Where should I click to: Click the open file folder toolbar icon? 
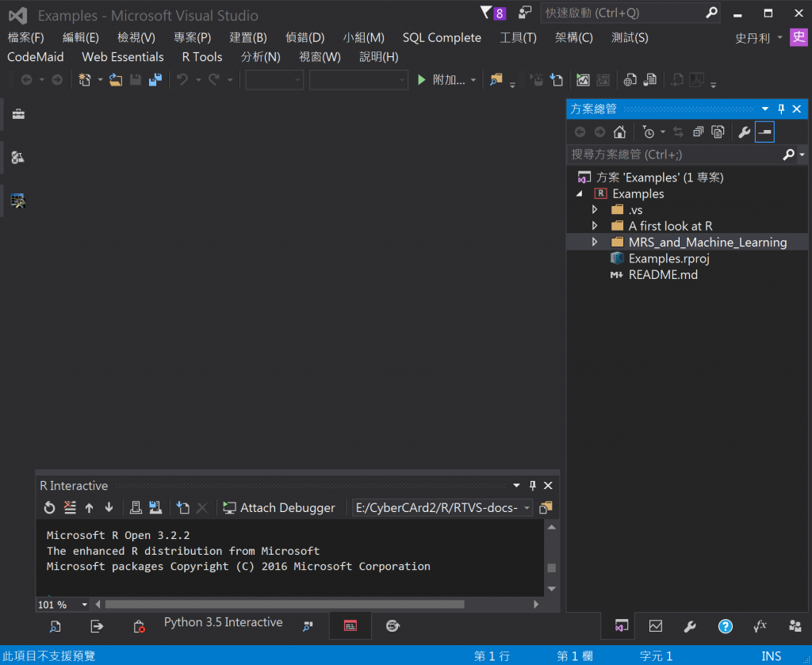point(116,80)
